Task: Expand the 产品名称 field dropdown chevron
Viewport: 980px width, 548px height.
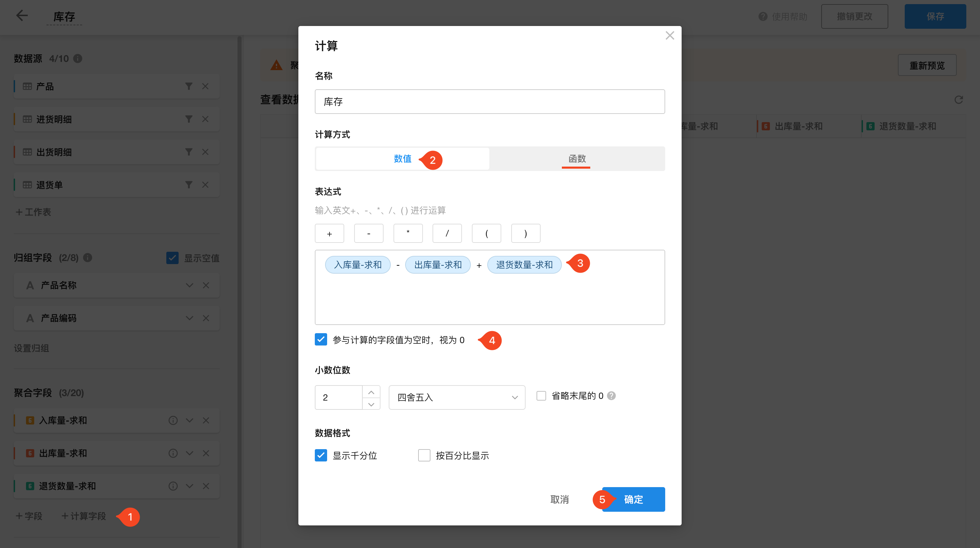Action: [190, 285]
